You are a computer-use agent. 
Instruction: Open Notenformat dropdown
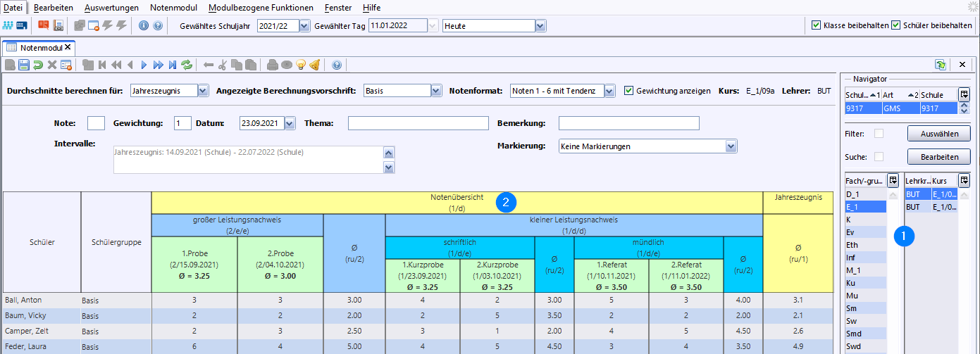click(610, 91)
